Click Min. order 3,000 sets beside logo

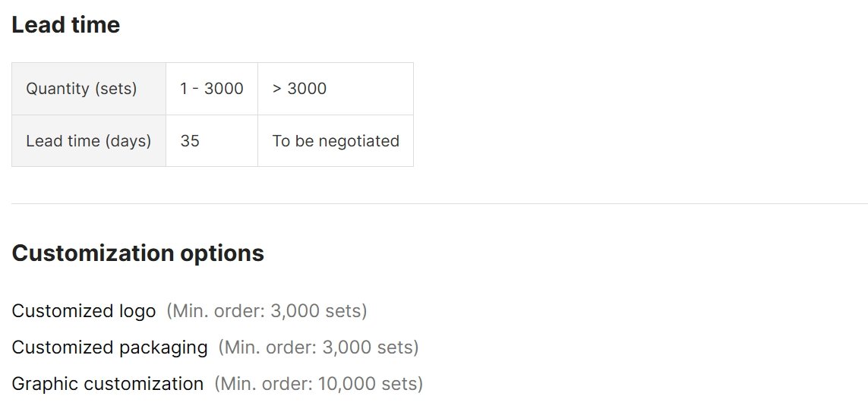(x=267, y=311)
